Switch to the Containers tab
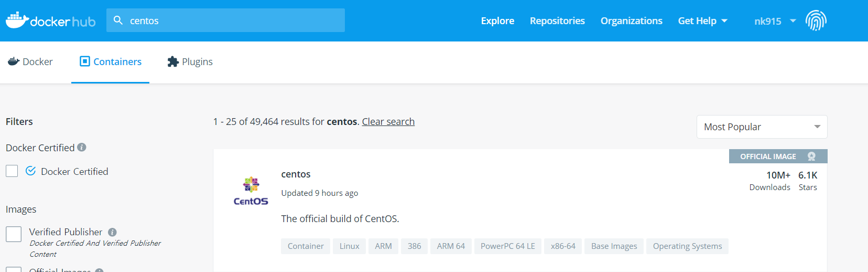Viewport: 868px width, 272px height. tap(111, 61)
